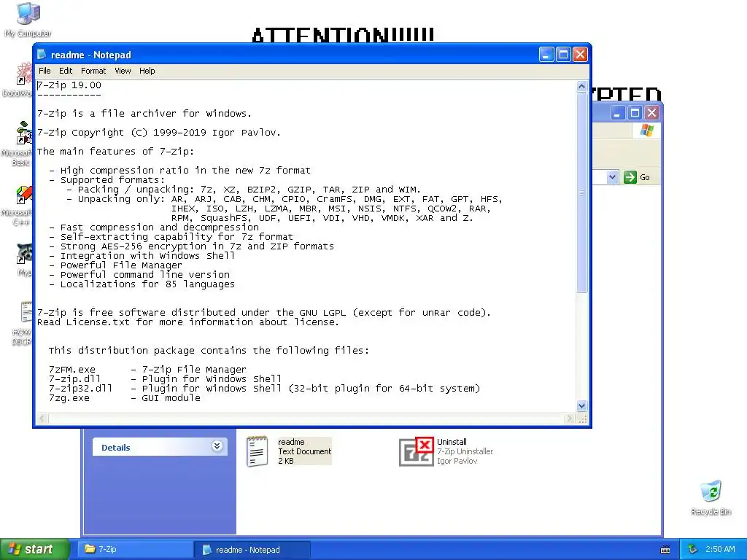Click the 7-Zip Uninstall program icon
The width and height of the screenshot is (747, 560).
[417, 451]
